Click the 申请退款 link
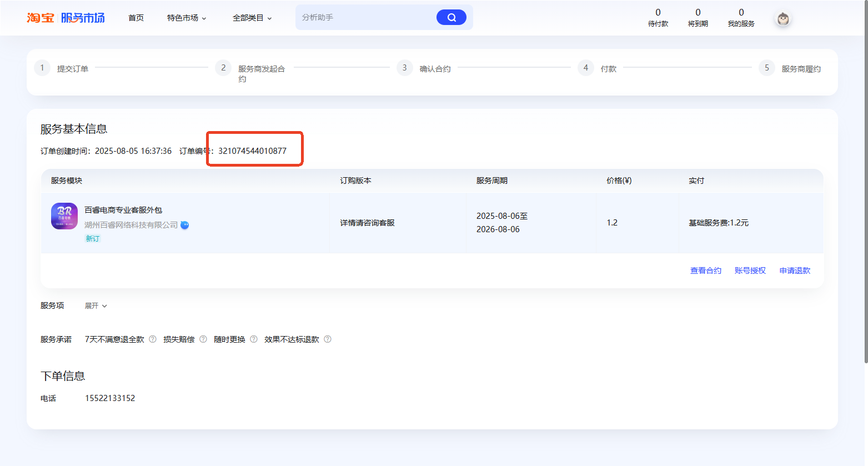Image resolution: width=868 pixels, height=466 pixels. click(795, 270)
